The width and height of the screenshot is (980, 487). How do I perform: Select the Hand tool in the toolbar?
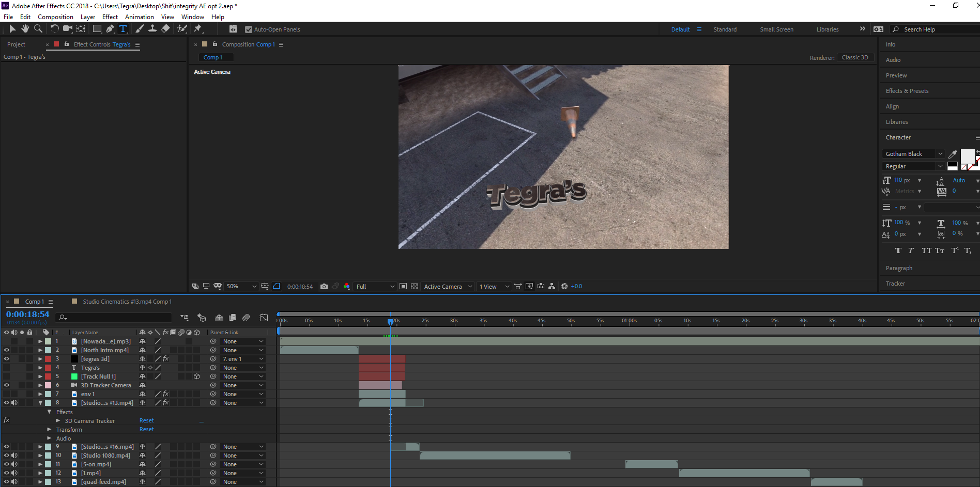pos(25,29)
